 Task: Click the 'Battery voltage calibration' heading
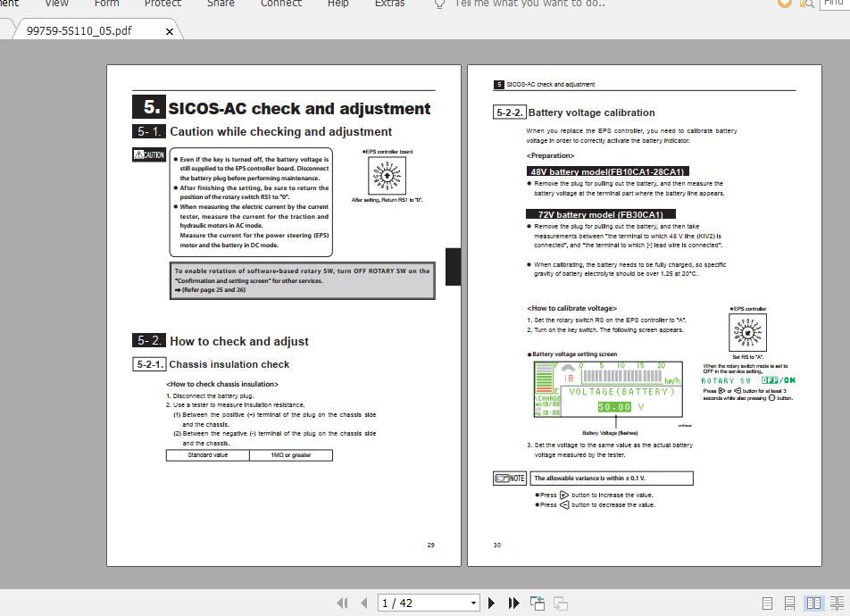click(x=591, y=112)
